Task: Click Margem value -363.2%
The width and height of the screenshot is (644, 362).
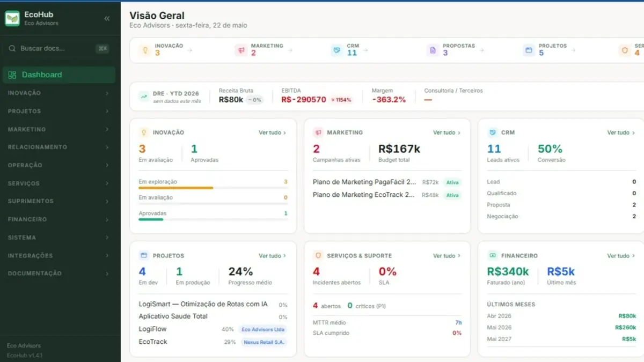Action: coord(389,100)
